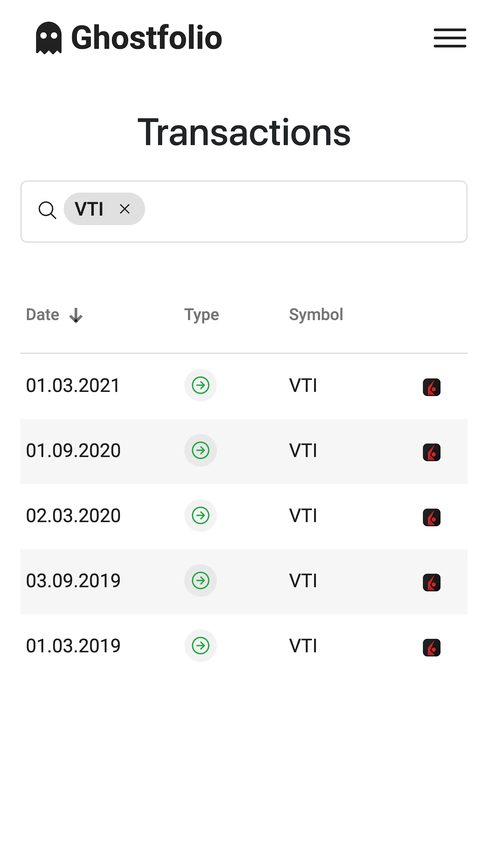The image size is (488, 868).
Task: Click the Ghostfolio ghost logo
Action: 49,38
